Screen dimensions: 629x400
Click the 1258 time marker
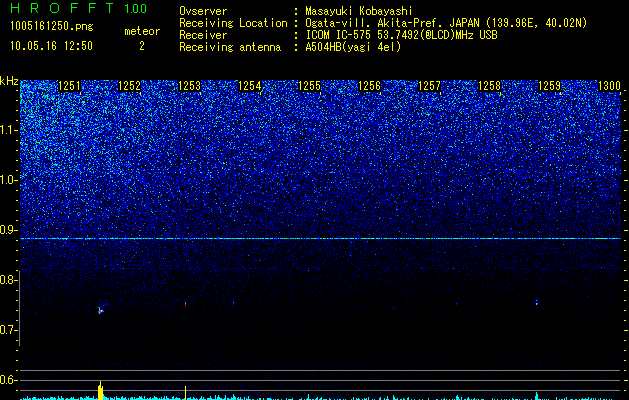coord(489,86)
